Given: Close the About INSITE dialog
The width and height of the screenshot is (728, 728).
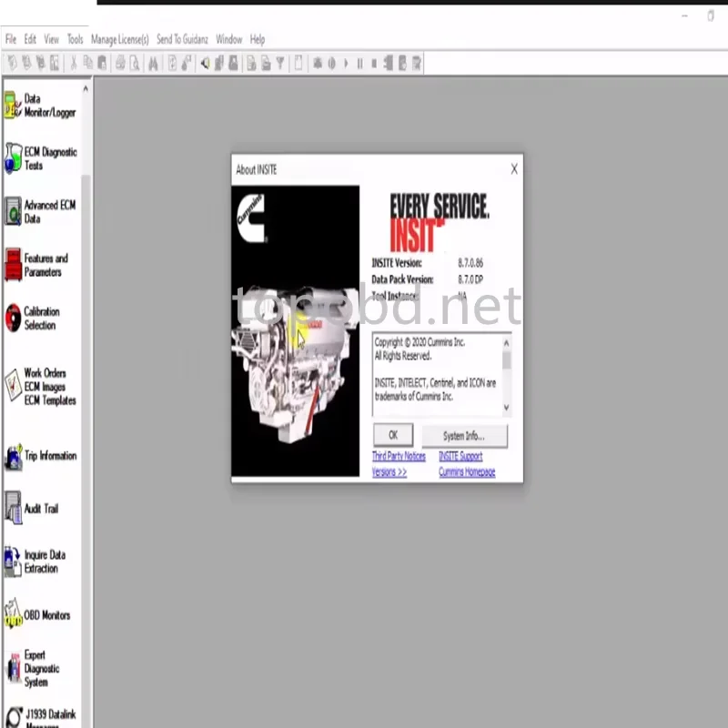Looking at the screenshot, I should click(x=514, y=169).
